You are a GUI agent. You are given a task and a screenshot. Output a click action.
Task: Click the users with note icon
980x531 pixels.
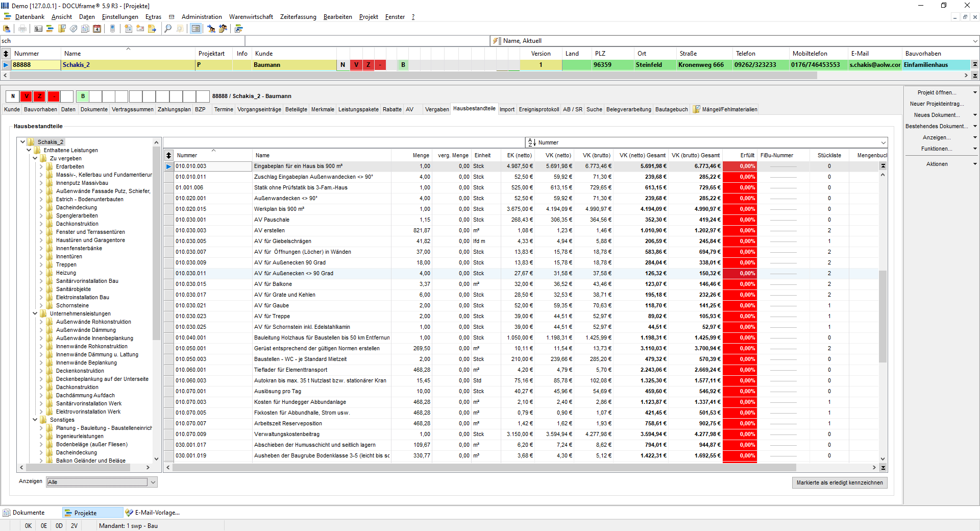coord(223,29)
